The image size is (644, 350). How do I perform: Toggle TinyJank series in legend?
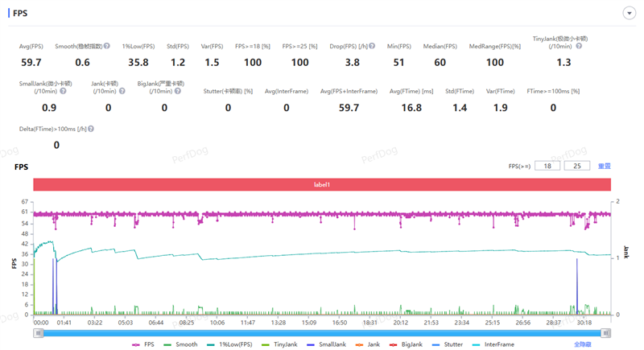tap(281, 344)
